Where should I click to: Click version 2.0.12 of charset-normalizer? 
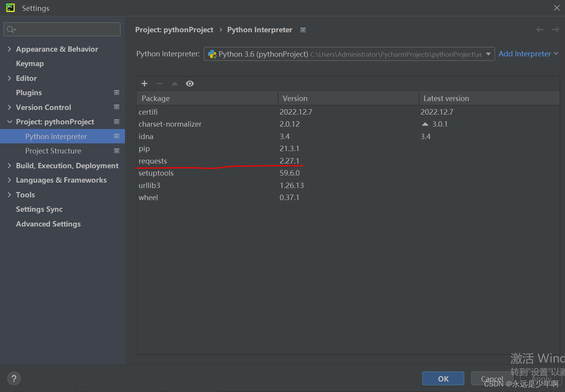[x=290, y=124]
